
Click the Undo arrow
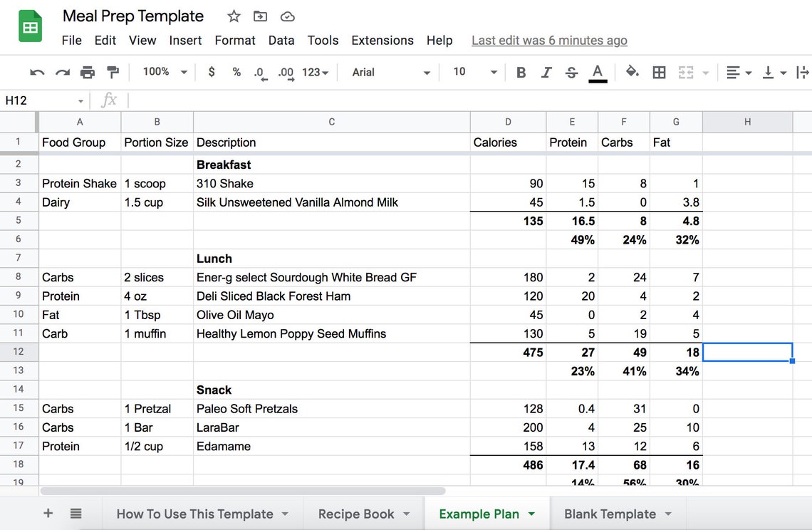(x=36, y=72)
